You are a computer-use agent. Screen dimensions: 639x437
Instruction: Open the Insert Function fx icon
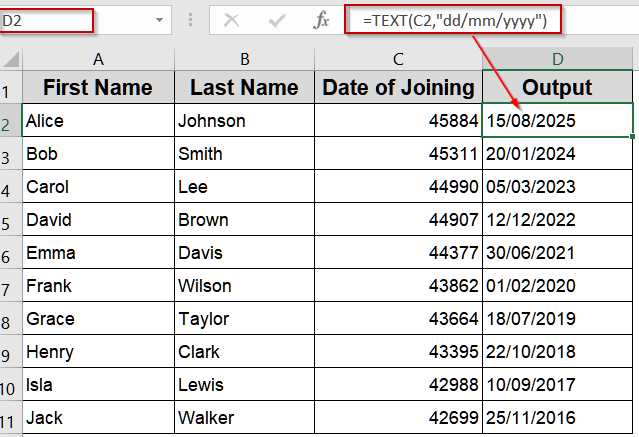321,20
